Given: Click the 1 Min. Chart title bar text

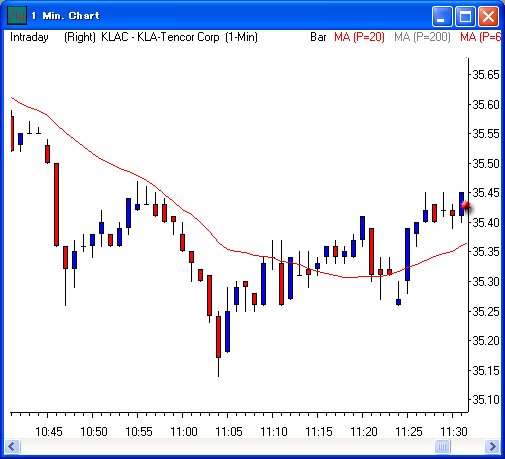Looking at the screenshot, I should [x=66, y=16].
